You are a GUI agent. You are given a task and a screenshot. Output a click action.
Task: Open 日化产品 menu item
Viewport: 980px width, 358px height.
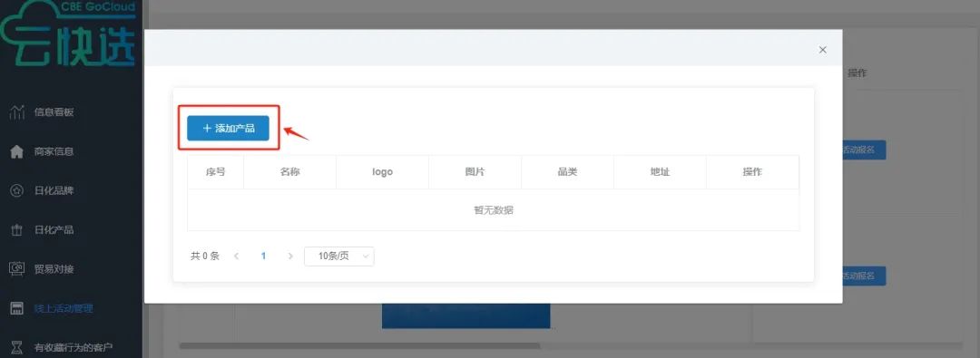click(54, 230)
